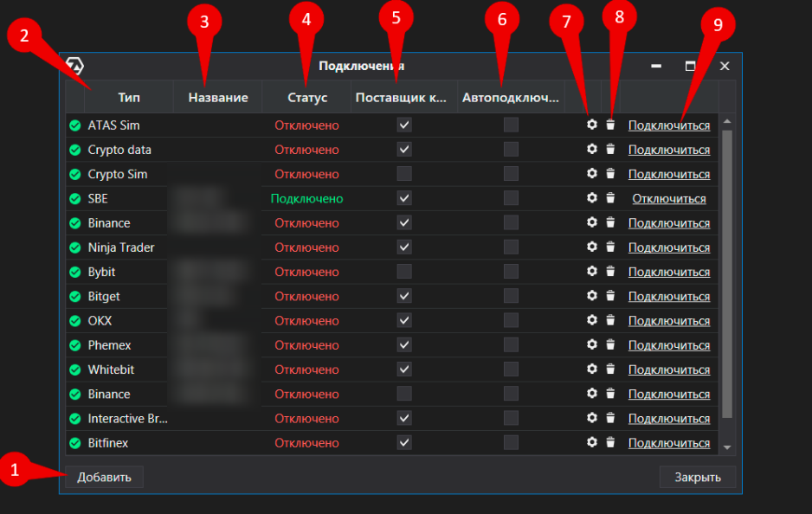Uncheck quote provider checkbox for SBE
This screenshot has height=514, width=812.
pos(404,198)
